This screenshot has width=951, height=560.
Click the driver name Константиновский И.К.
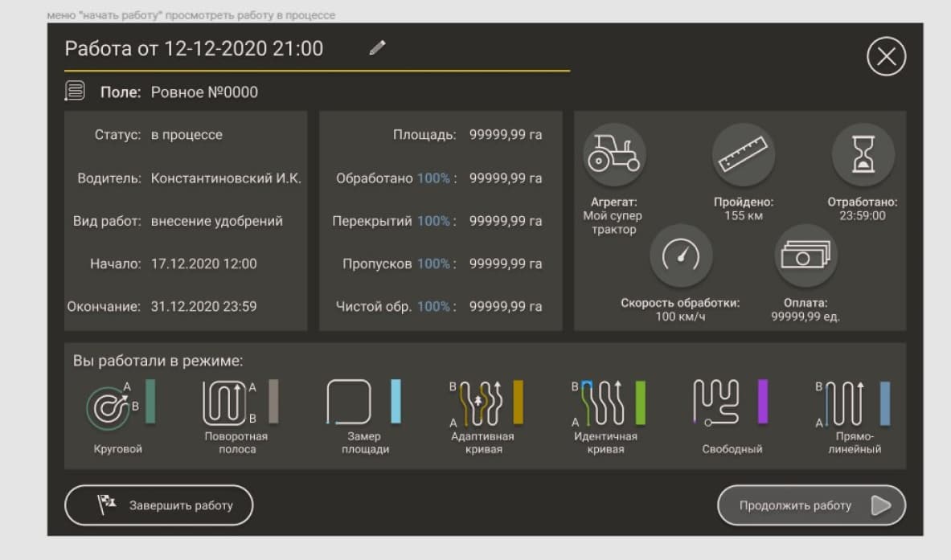tap(226, 178)
